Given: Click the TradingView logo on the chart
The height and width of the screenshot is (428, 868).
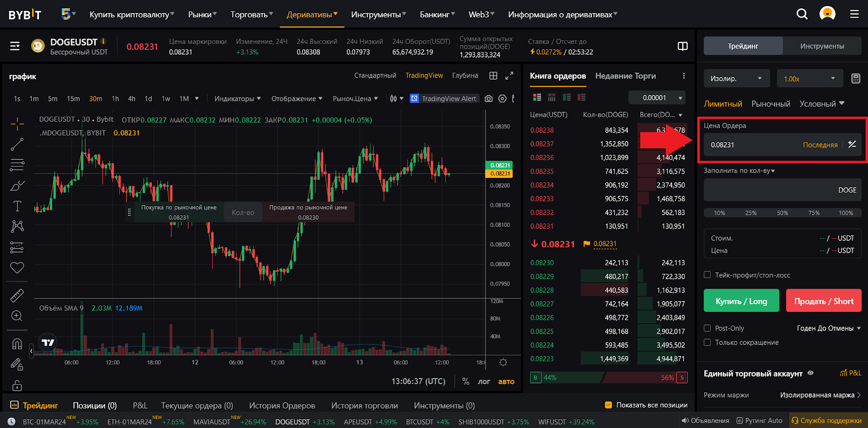Looking at the screenshot, I should coord(48,342).
